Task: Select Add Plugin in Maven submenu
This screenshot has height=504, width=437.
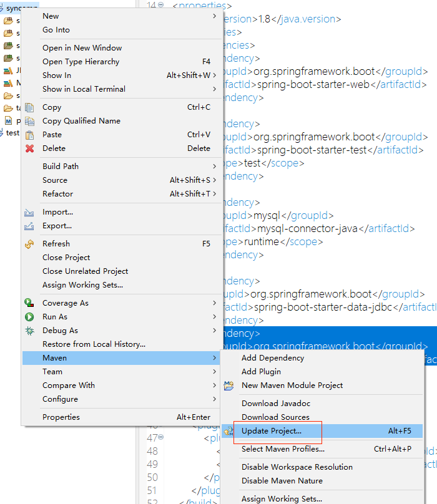Action: click(322, 372)
